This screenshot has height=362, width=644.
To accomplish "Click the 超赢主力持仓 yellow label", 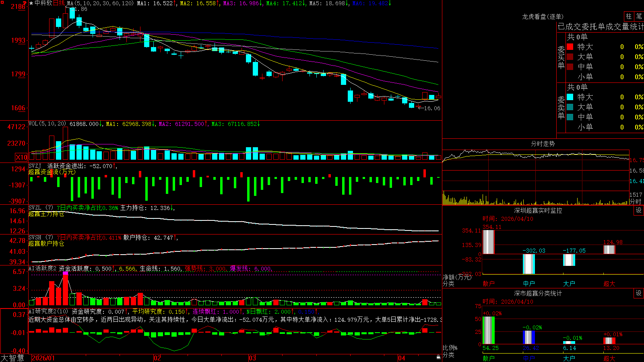I will [46, 214].
